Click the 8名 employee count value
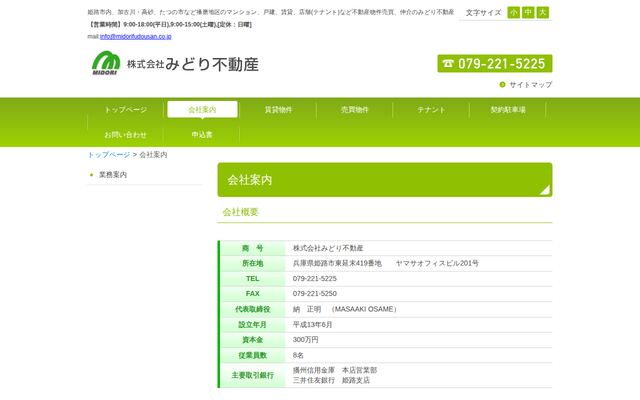The height and width of the screenshot is (400, 640). pyautogui.click(x=298, y=355)
